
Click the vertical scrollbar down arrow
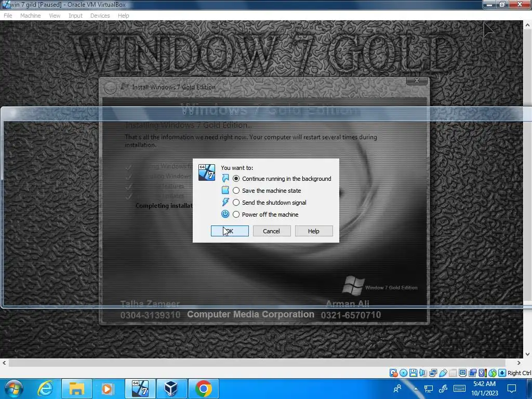pos(528,354)
